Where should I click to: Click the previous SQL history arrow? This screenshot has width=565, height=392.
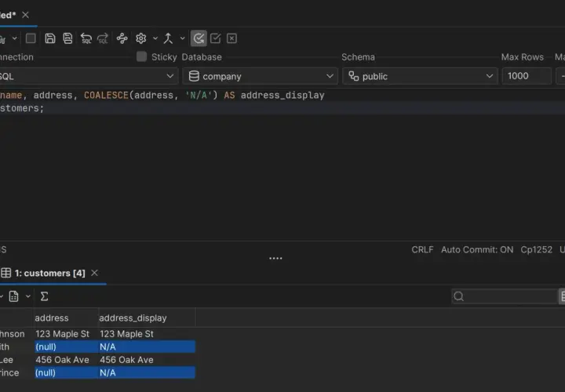[x=86, y=38]
